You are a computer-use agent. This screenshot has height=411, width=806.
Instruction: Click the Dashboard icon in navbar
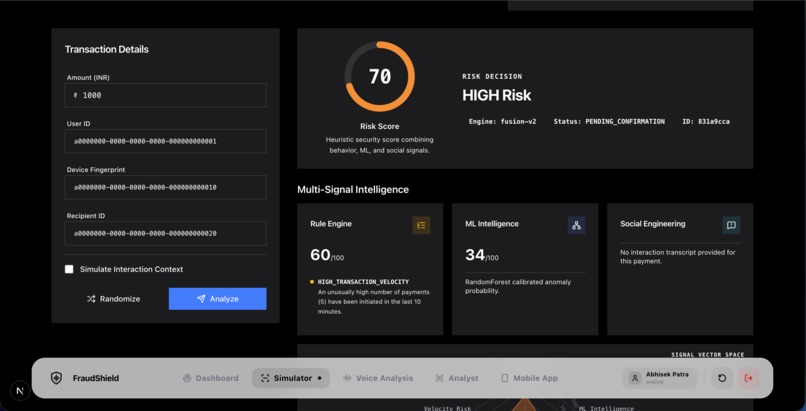[187, 378]
